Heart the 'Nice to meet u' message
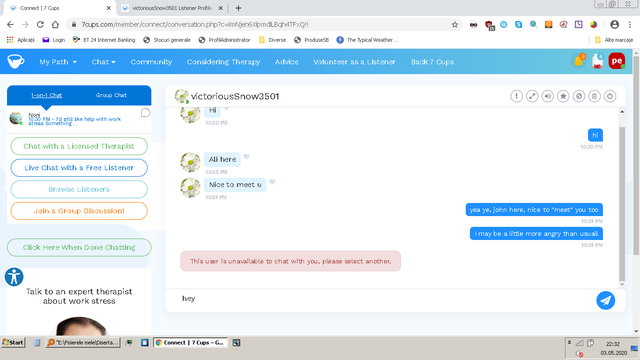The image size is (640, 360). coord(272,182)
